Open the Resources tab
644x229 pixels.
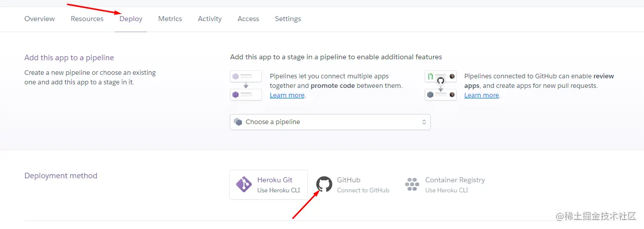tap(87, 19)
